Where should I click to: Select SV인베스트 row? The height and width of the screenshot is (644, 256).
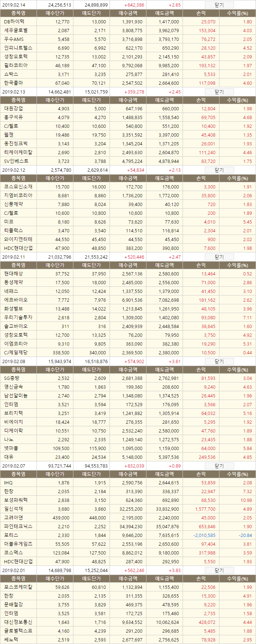click(16, 161)
